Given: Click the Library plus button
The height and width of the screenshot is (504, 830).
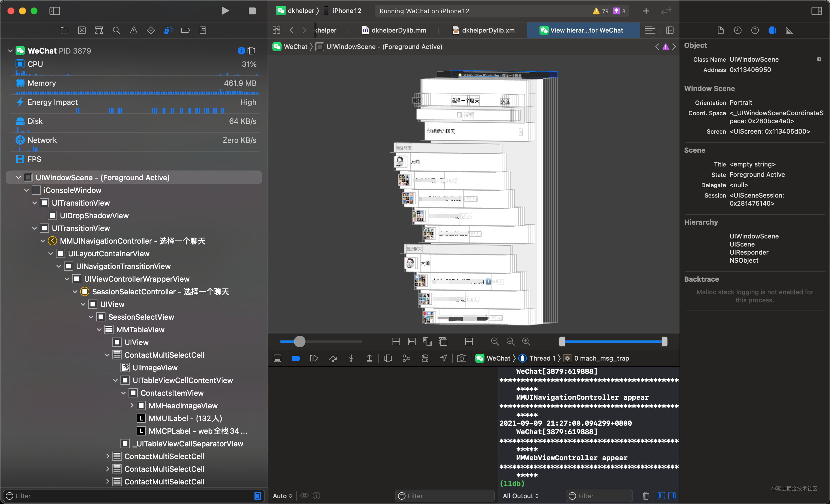Looking at the screenshot, I should [x=646, y=11].
